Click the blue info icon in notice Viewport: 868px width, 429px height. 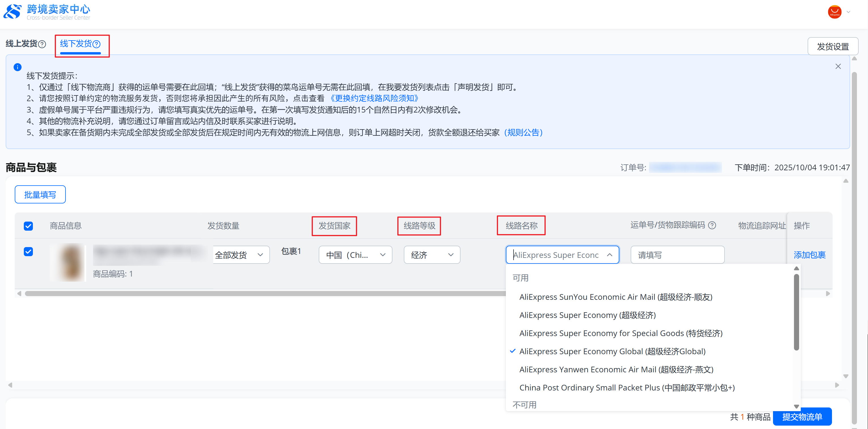(x=18, y=67)
